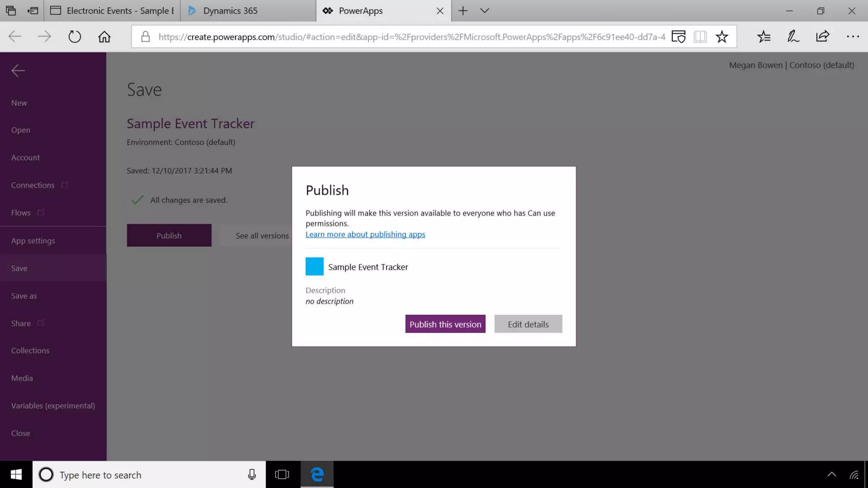Screen dimensions: 868x488
Task: Select Collections in the sidebar
Action: pos(30,350)
